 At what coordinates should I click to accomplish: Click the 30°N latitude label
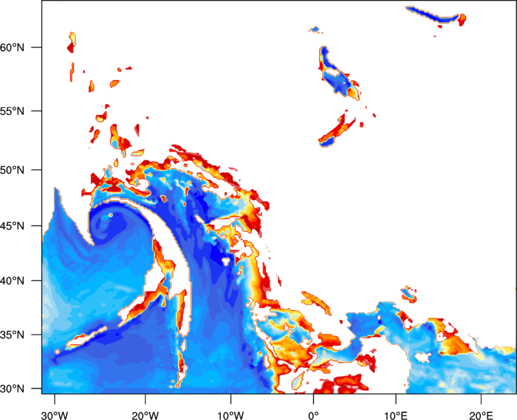tap(12, 389)
